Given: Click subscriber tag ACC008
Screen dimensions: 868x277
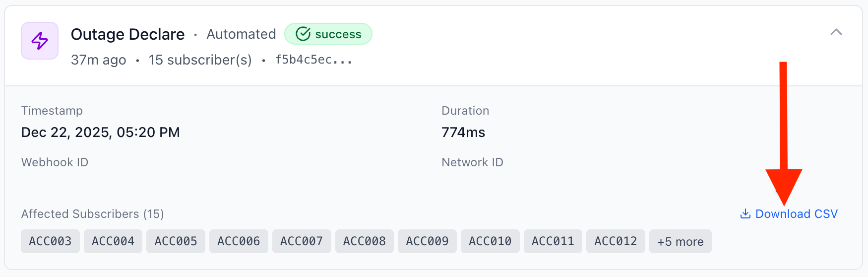Looking at the screenshot, I should coord(364,241).
